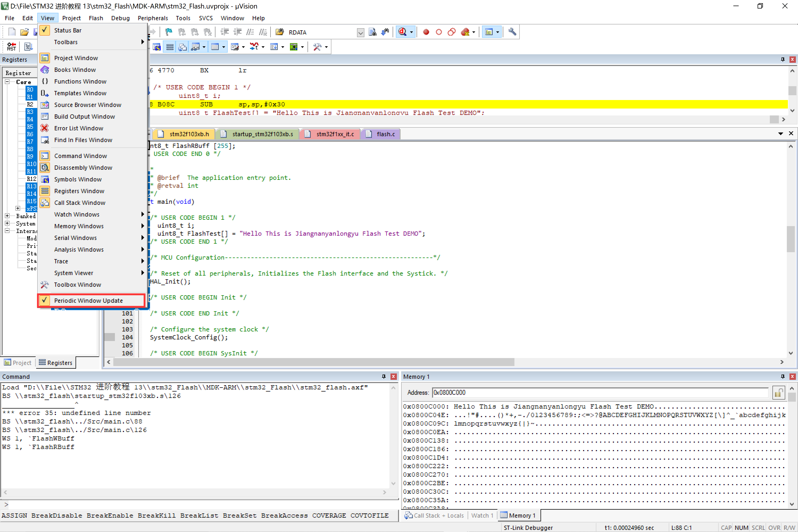Toggle Periodic Window Update checkmark

44,301
